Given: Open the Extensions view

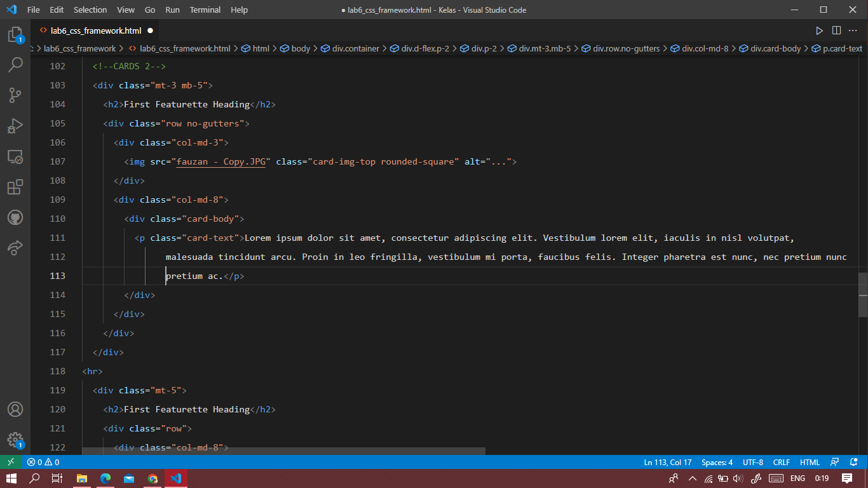Looking at the screenshot, I should click(x=16, y=187).
